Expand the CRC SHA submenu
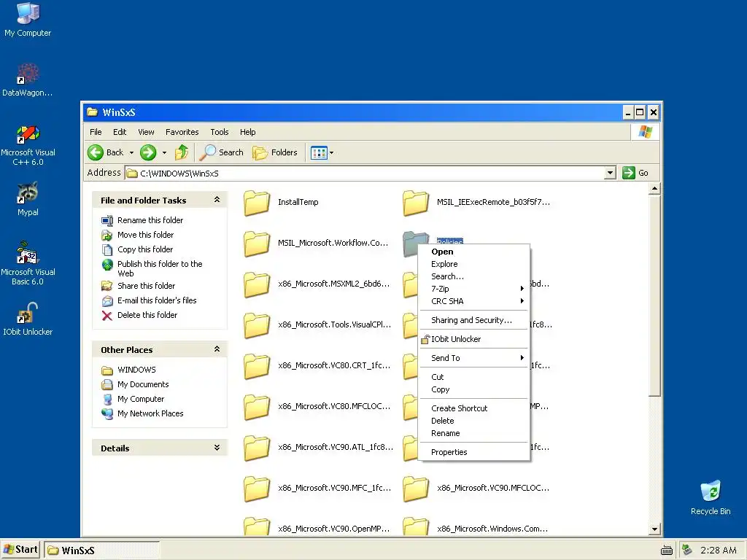Screen dimensions: 747x560 coord(474,301)
